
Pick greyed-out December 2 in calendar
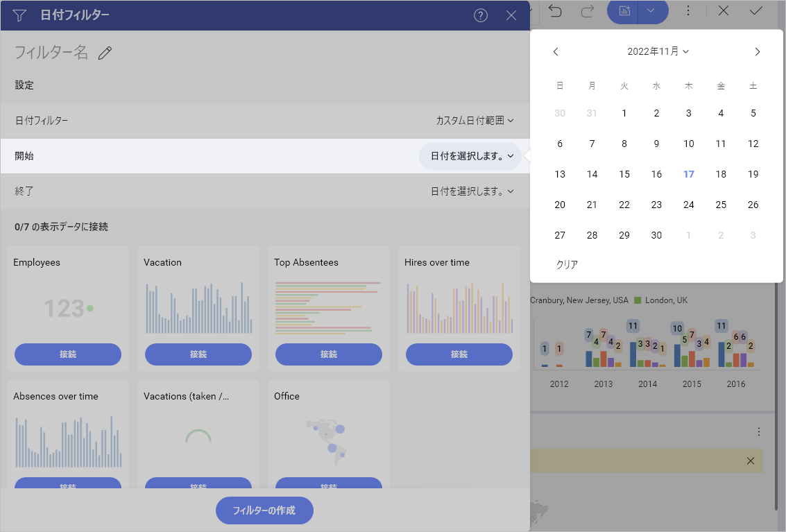tap(721, 235)
